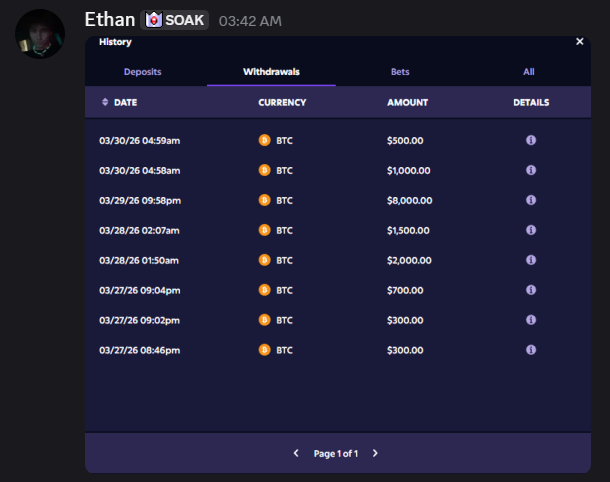This screenshot has height=482, width=610.
Task: Click the $300.00 amount at 08:46pm
Action: [405, 350]
